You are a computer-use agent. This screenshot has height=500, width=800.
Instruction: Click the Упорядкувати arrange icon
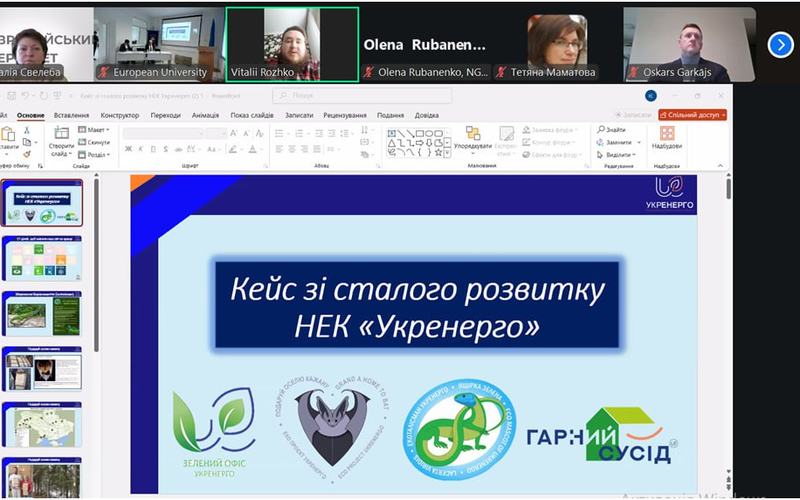pyautogui.click(x=473, y=134)
